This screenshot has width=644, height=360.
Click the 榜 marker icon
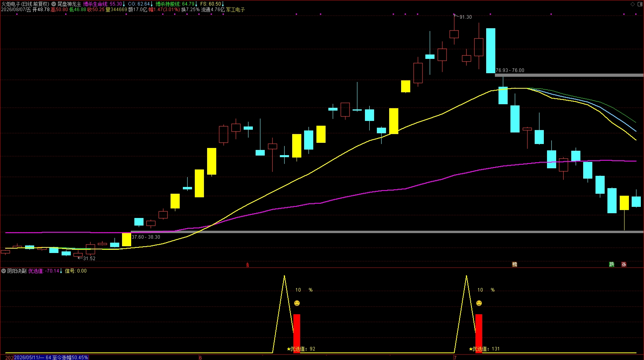pyautogui.click(x=515, y=265)
